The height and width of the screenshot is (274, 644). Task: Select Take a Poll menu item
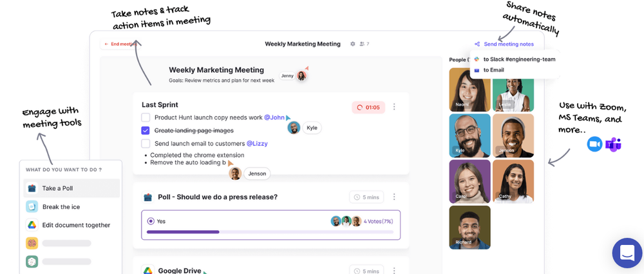point(72,188)
